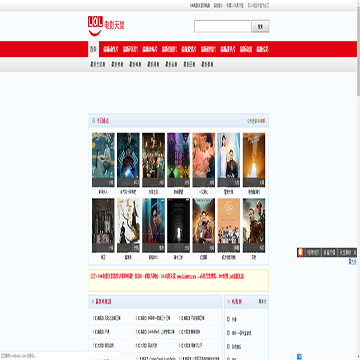360x360 pixels.
Task: Click the small icon beside the 今日 section heading
Action: (x=93, y=121)
